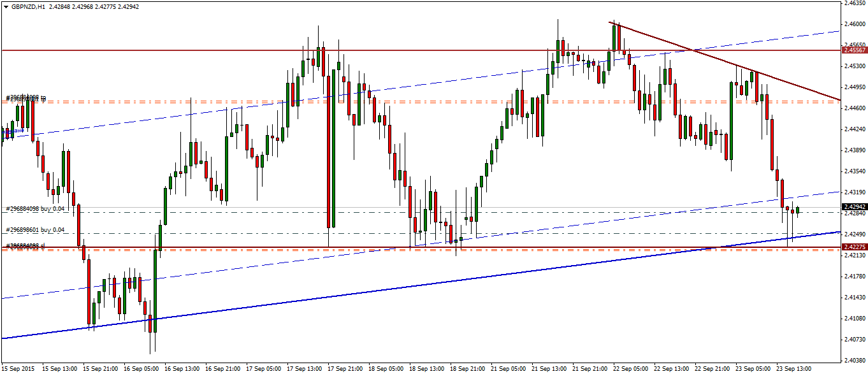Click the OHLC values 2.42848 2.42968 2.42775 2.42942

[93, 6]
